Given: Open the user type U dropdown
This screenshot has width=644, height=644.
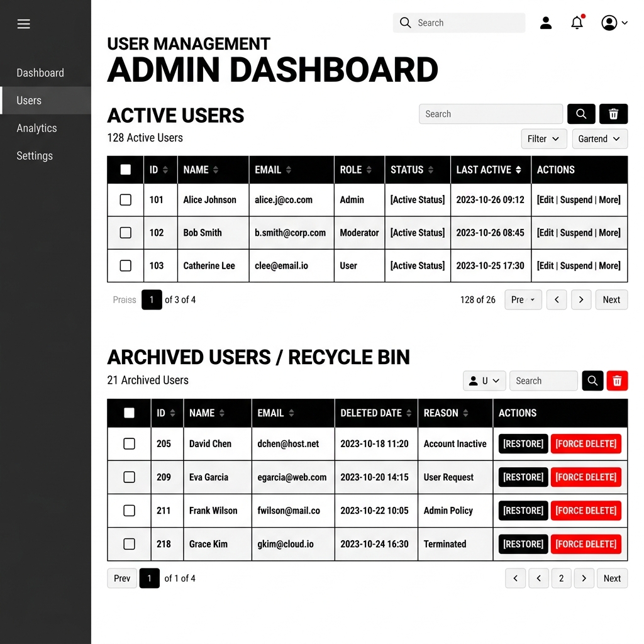Looking at the screenshot, I should pyautogui.click(x=484, y=380).
